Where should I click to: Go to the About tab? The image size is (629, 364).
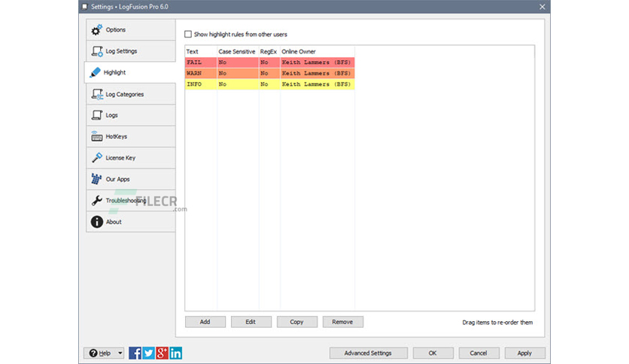[x=131, y=222]
